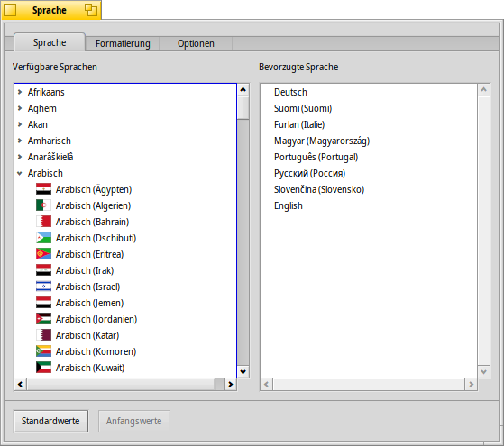
Task: Select Arabisch (Ägypten) text
Action: pos(94,189)
